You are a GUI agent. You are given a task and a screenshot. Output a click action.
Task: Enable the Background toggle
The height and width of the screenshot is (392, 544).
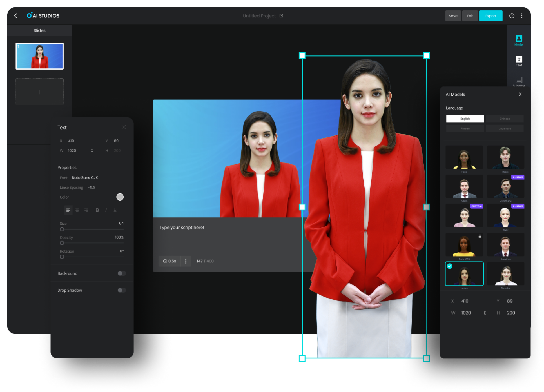(122, 273)
